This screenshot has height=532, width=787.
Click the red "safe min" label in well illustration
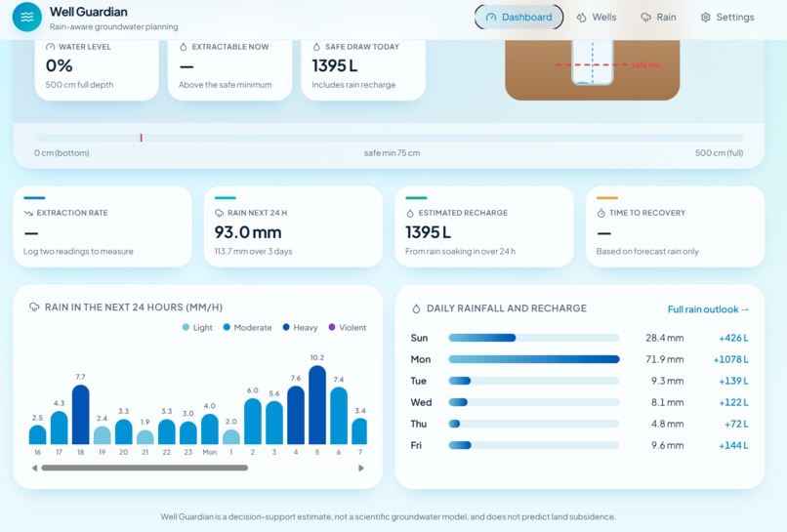tap(646, 65)
